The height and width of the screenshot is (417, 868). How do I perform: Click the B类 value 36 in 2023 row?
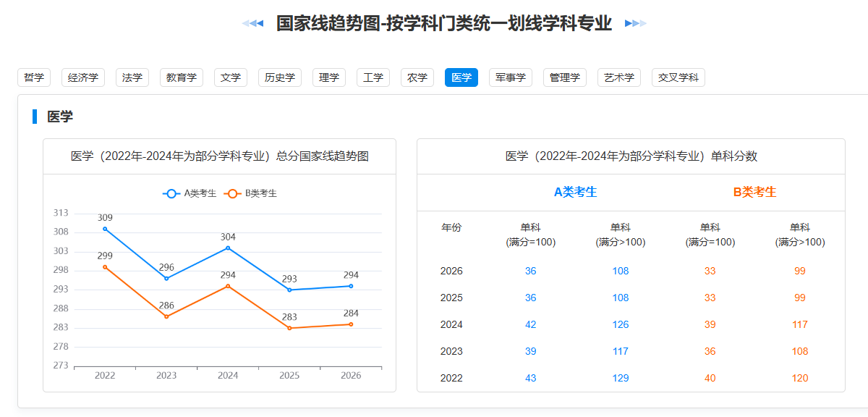point(710,351)
